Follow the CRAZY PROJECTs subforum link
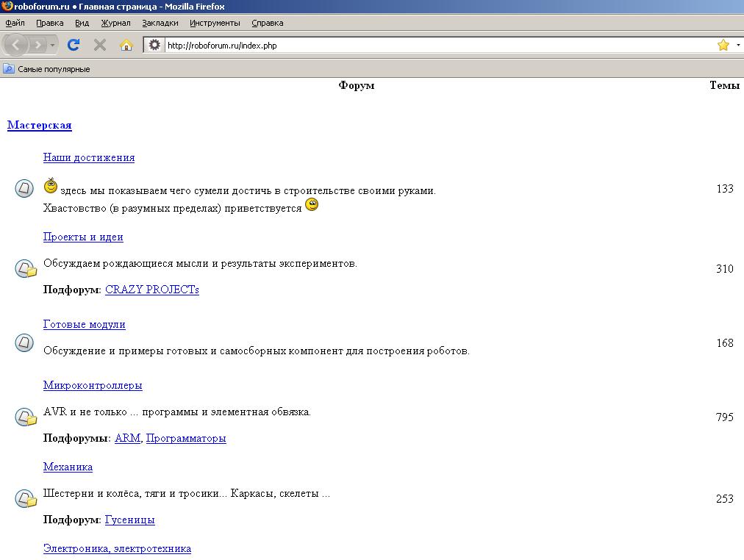The image size is (744, 560). [x=151, y=290]
